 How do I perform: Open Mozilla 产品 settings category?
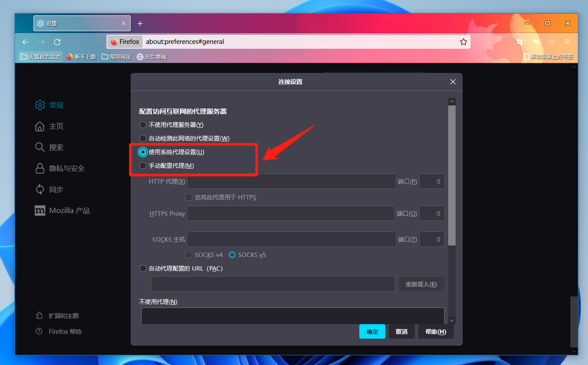click(62, 210)
